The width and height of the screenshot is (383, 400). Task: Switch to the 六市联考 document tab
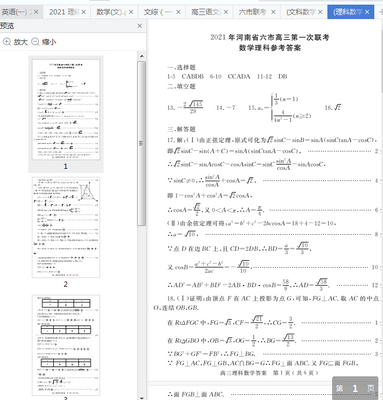click(x=256, y=12)
